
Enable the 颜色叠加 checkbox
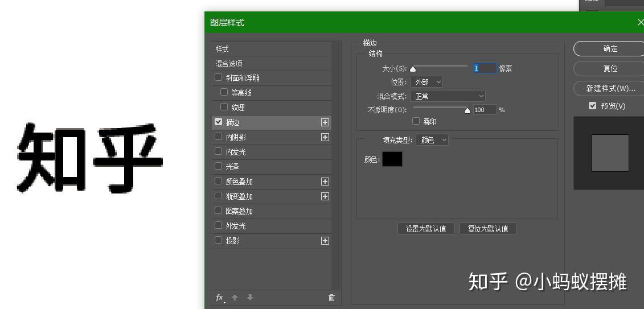point(219,181)
